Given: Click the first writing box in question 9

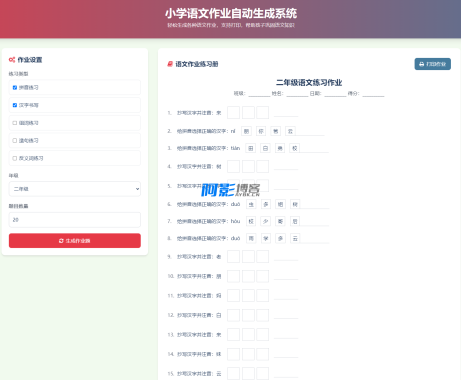Looking at the screenshot, I should pyautogui.click(x=233, y=257).
